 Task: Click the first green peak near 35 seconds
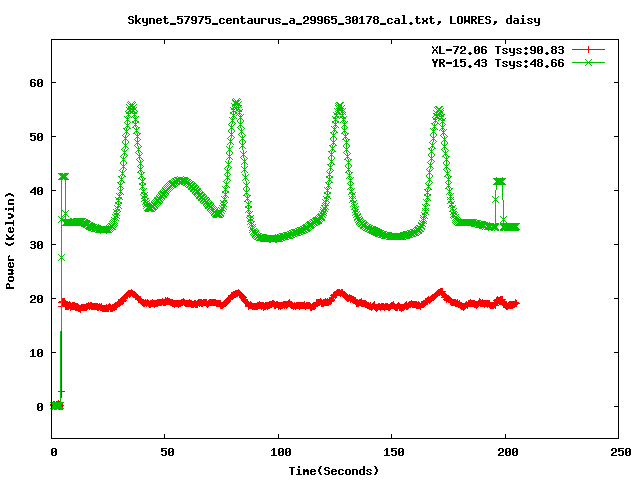[131, 108]
